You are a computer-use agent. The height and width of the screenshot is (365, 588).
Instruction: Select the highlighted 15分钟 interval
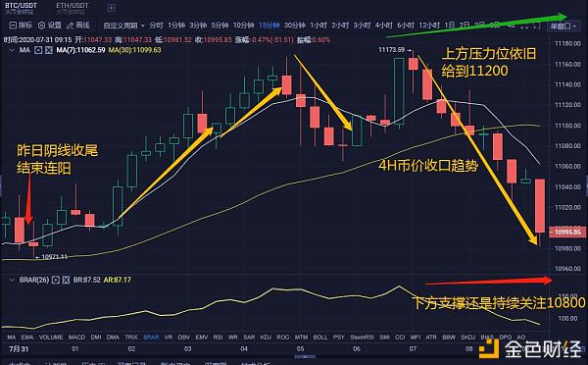point(269,26)
